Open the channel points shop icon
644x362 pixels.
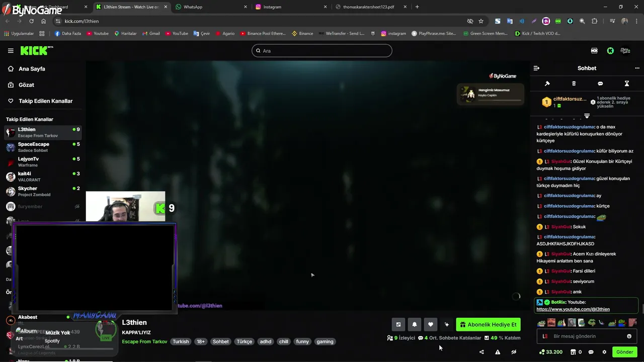[x=573, y=352]
